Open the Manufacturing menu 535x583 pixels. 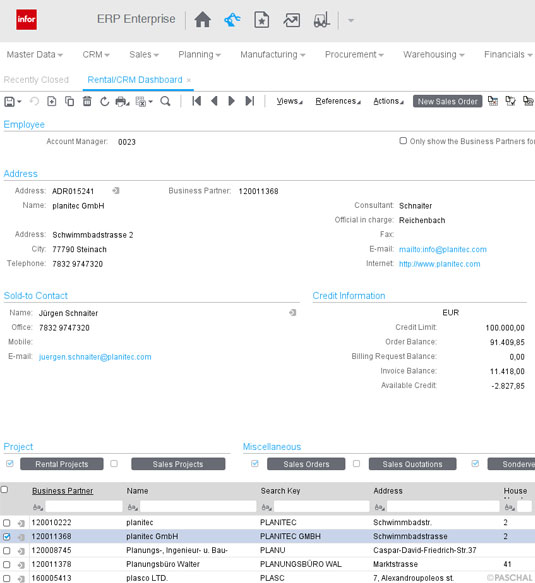(x=273, y=55)
